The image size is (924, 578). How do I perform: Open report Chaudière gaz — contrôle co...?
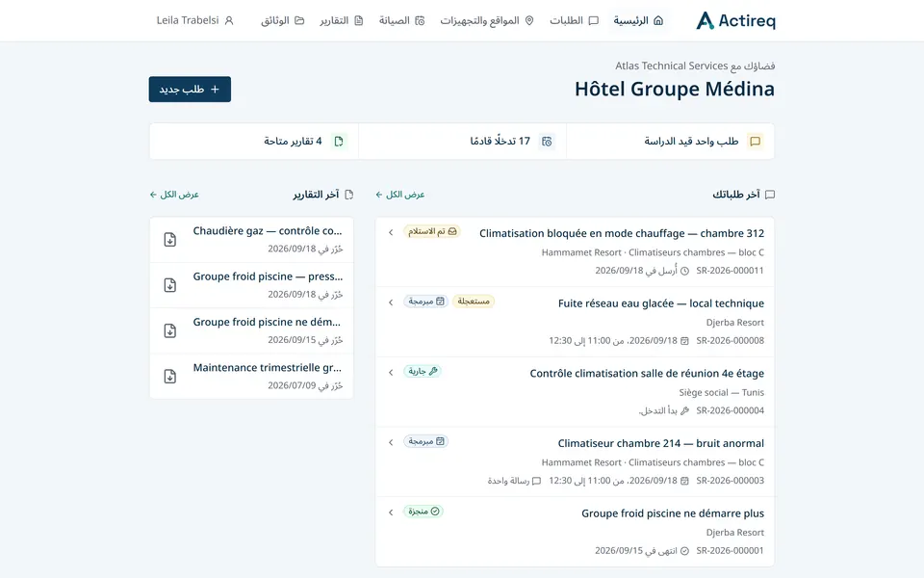pos(268,231)
